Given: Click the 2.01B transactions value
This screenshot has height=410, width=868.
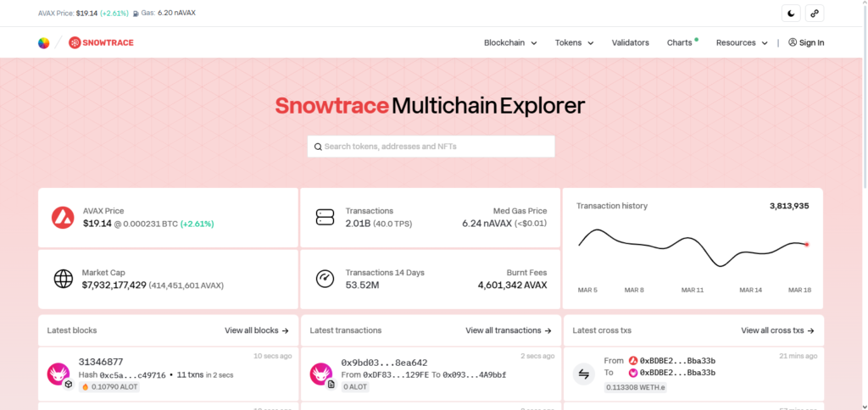Looking at the screenshot, I should tap(359, 224).
